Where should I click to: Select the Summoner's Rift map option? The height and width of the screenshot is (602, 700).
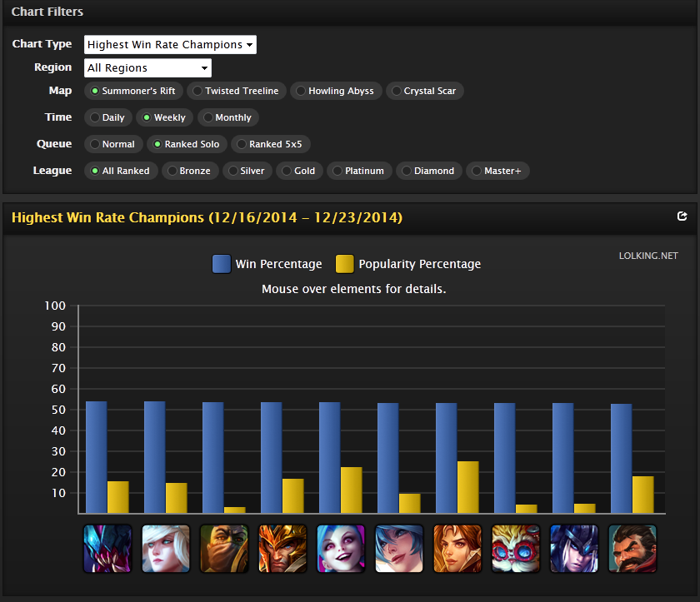[x=133, y=91]
